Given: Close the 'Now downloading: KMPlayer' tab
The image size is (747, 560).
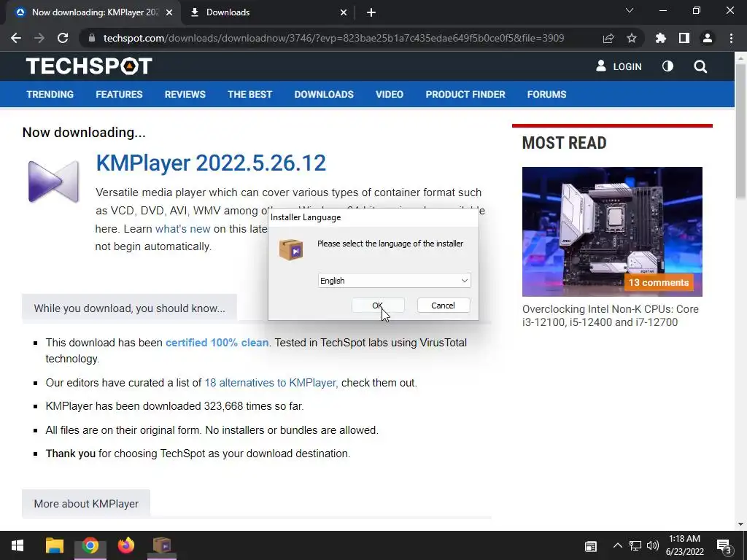Looking at the screenshot, I should 169,12.
